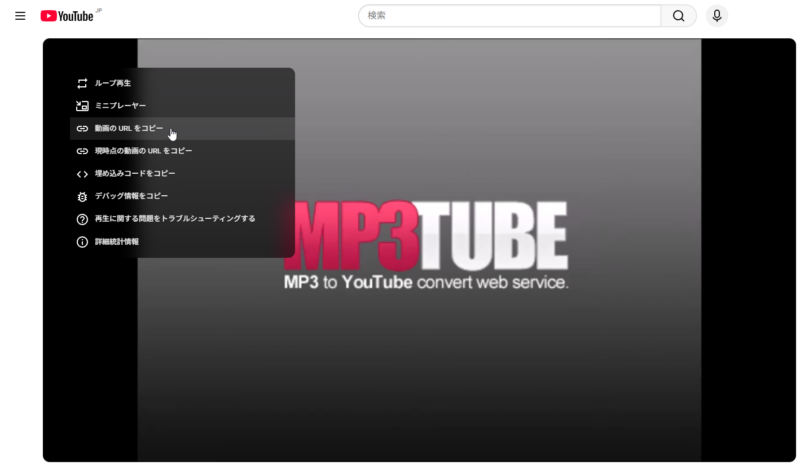Click the info circle icon
This screenshot has width=800, height=466.
pyautogui.click(x=82, y=242)
